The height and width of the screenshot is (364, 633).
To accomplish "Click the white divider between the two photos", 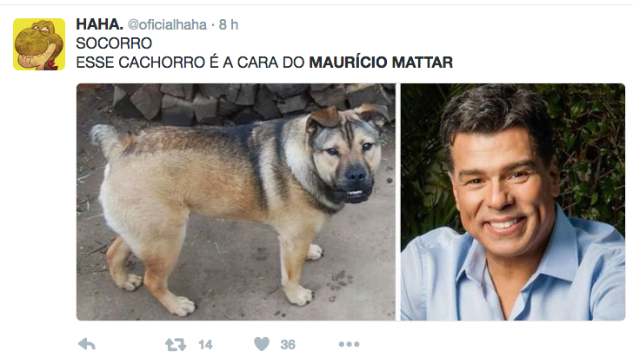I will (x=398, y=202).
